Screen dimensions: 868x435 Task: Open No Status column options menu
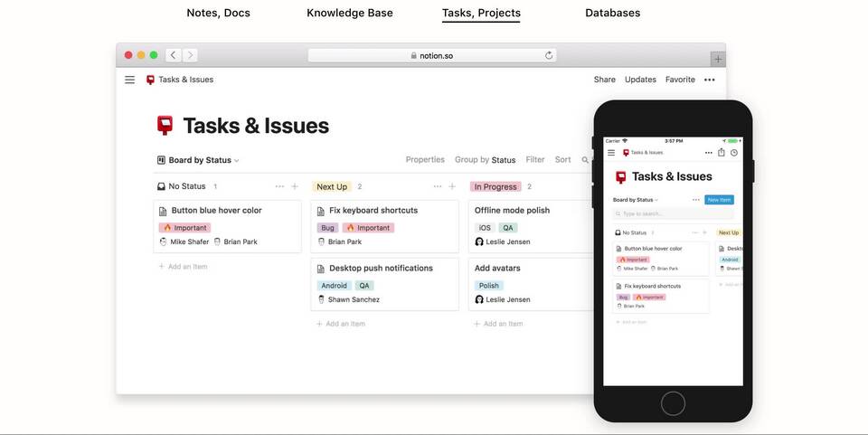pyautogui.click(x=279, y=186)
